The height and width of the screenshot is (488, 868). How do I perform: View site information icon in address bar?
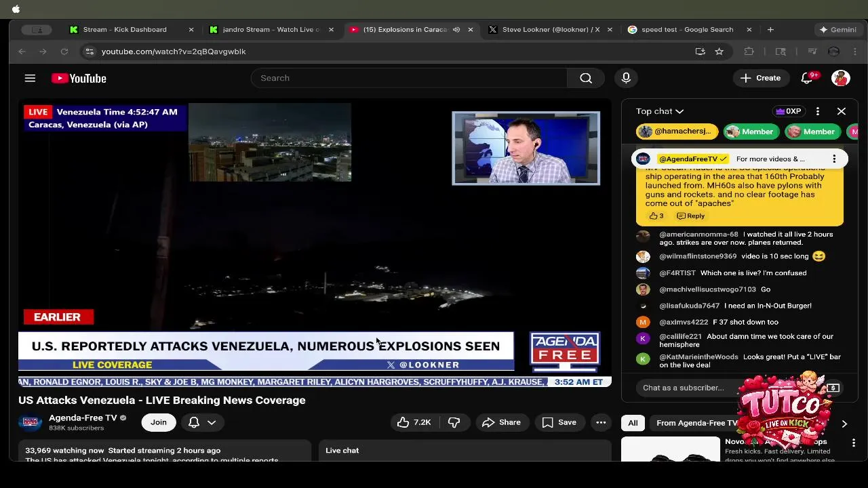tap(90, 52)
